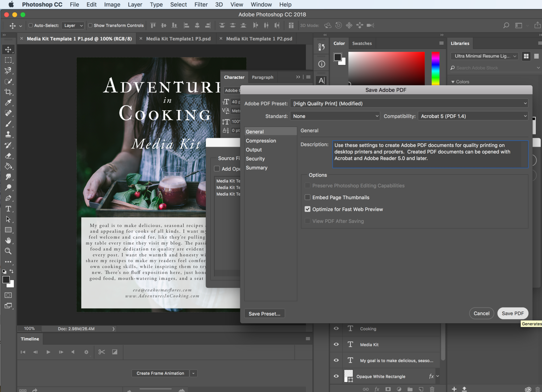The width and height of the screenshot is (542, 392).
Task: Select the Smudge tool
Action: (8, 177)
